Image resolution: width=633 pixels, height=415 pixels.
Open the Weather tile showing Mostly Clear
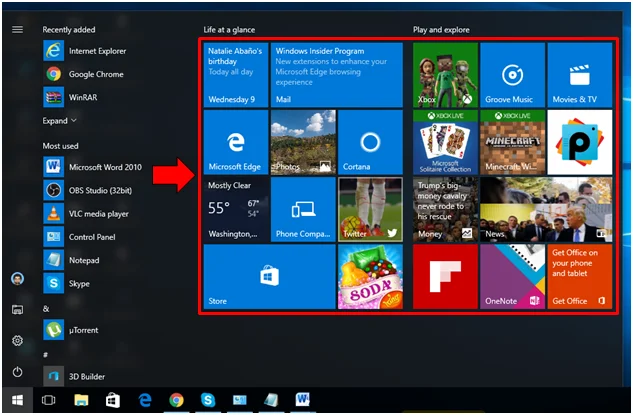[x=236, y=210]
